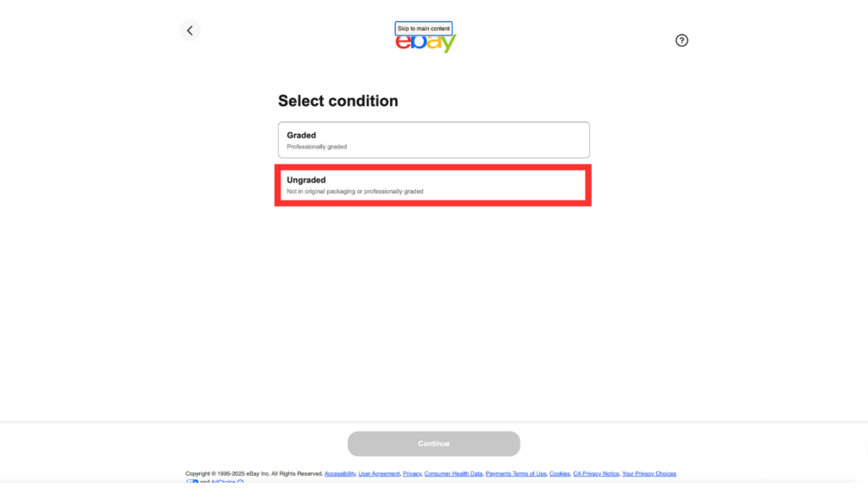
Task: Click the eBay copyright notice text
Action: (x=254, y=473)
